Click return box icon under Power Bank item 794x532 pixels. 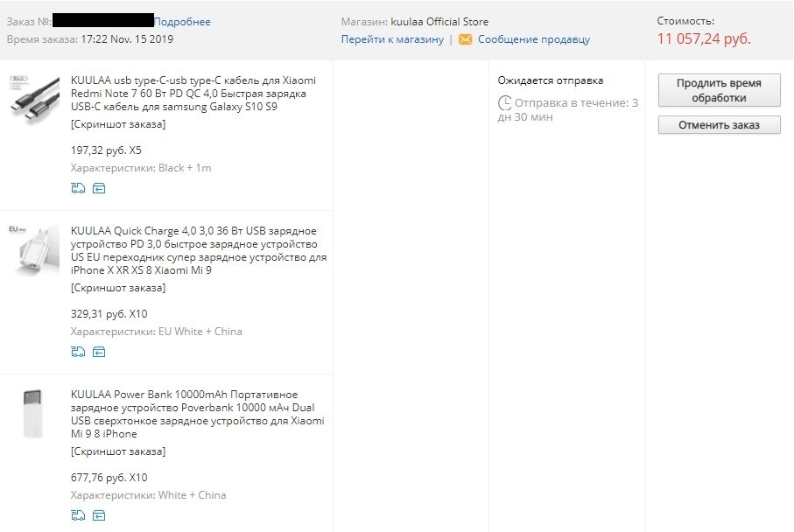click(x=99, y=515)
